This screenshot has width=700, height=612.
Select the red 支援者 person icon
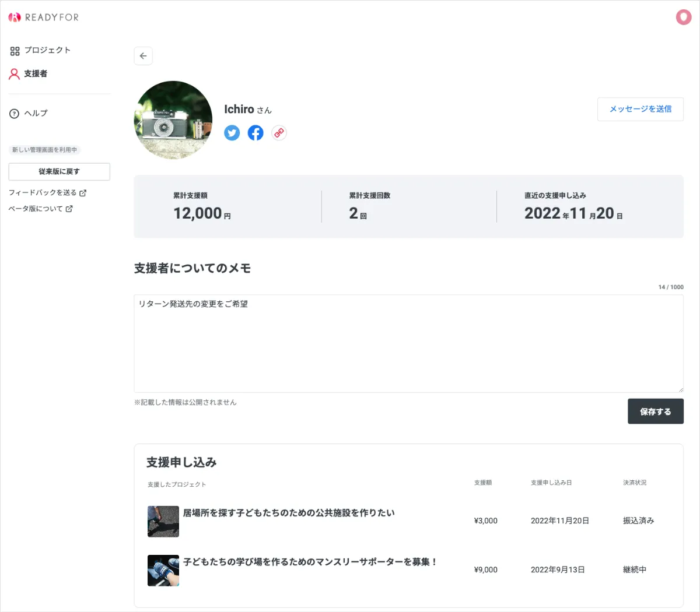click(14, 73)
